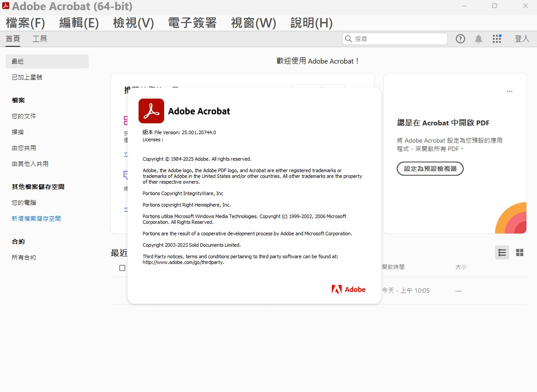The height and width of the screenshot is (392, 537).
Task: Click the Adobe Acrobat logo in About dialog
Action: pos(151,111)
